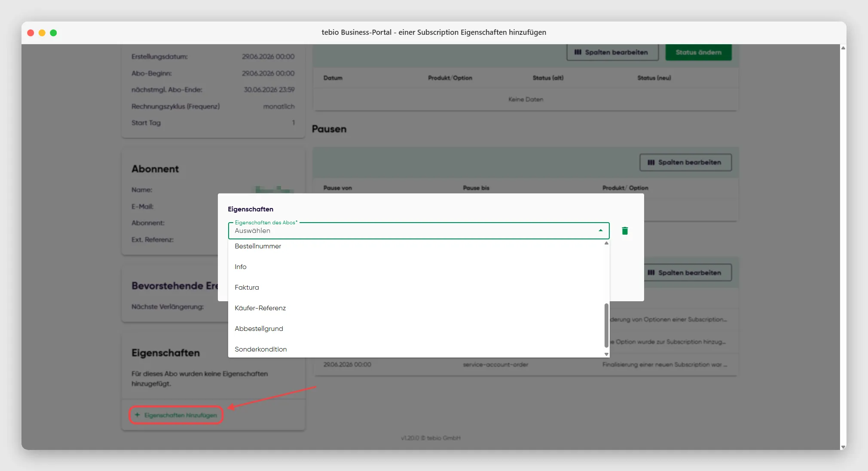868x471 pixels.
Task: Click the Status (alt) column header
Action: [x=548, y=78]
